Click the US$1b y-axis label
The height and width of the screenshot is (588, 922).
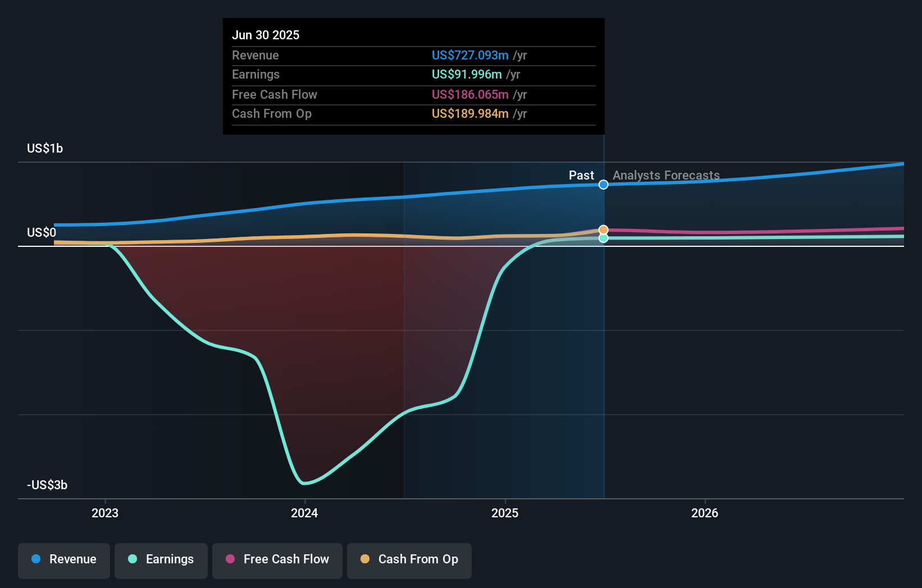coord(45,148)
